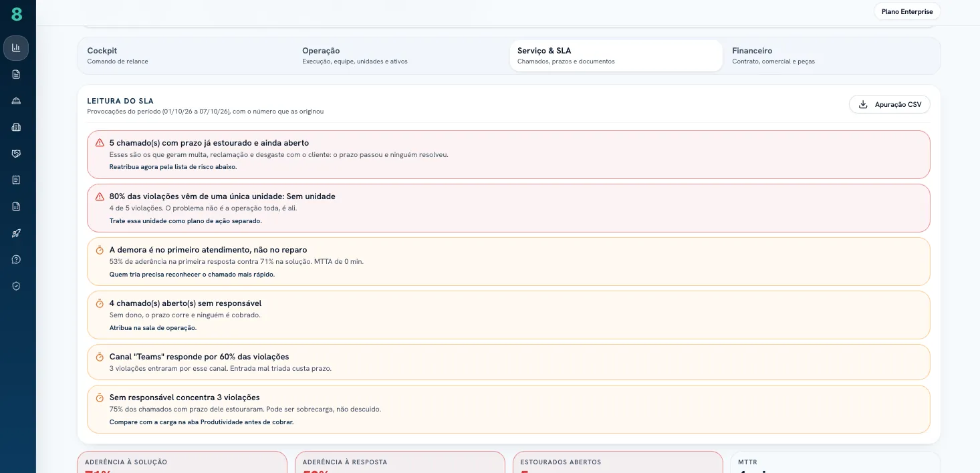The width and height of the screenshot is (980, 473).
Task: Open the help question mark sidebar icon
Action: pyautogui.click(x=16, y=259)
